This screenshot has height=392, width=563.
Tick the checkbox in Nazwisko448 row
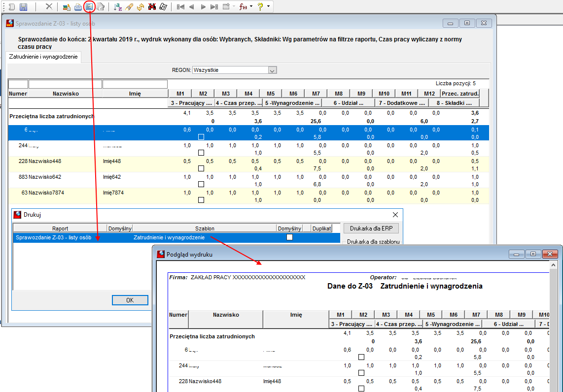click(x=201, y=168)
